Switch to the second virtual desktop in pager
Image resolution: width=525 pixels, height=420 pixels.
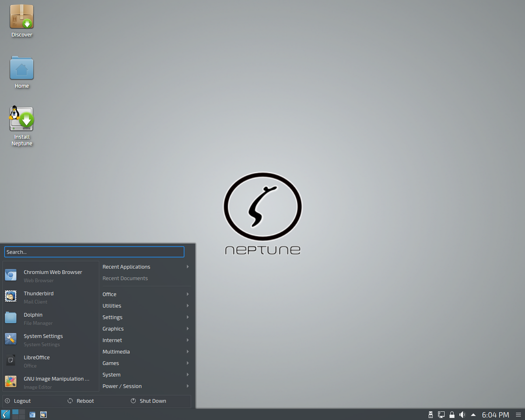tap(22, 412)
